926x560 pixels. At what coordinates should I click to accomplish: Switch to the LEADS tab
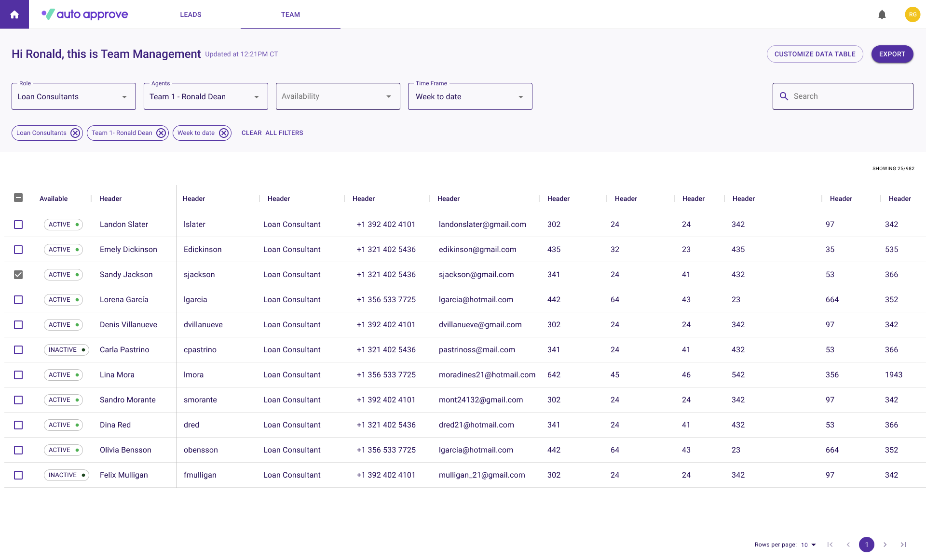coord(191,14)
